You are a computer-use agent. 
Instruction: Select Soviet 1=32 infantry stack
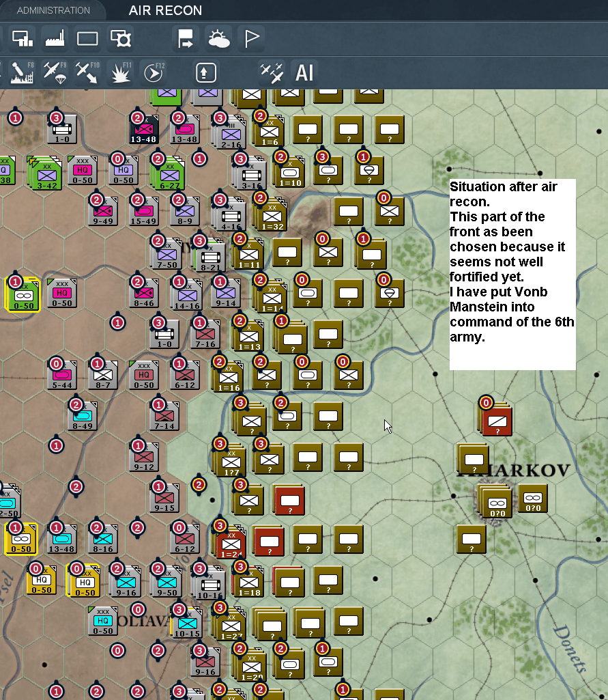point(270,214)
